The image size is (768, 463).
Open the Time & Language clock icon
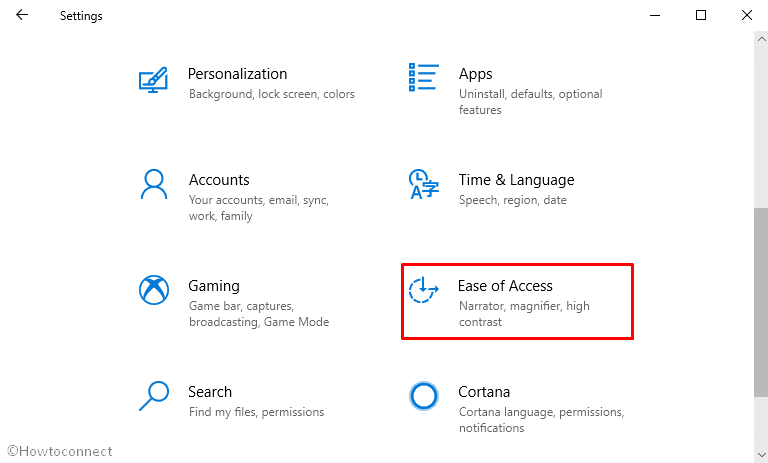click(424, 184)
